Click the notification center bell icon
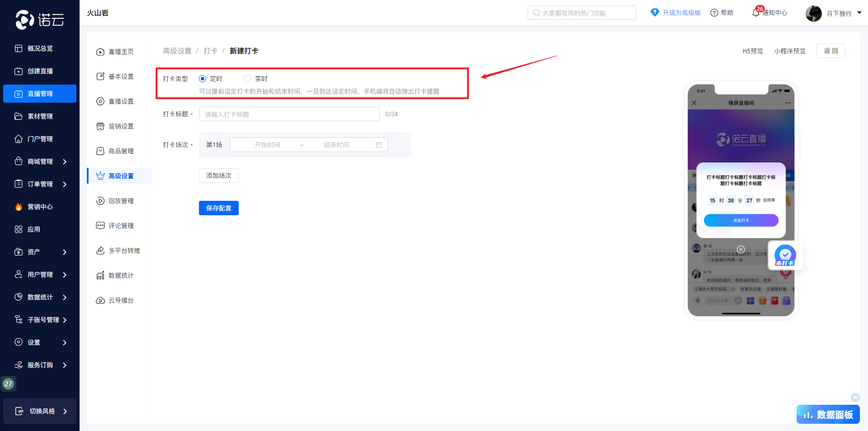Screen dimensions: 868x431 click(755, 13)
